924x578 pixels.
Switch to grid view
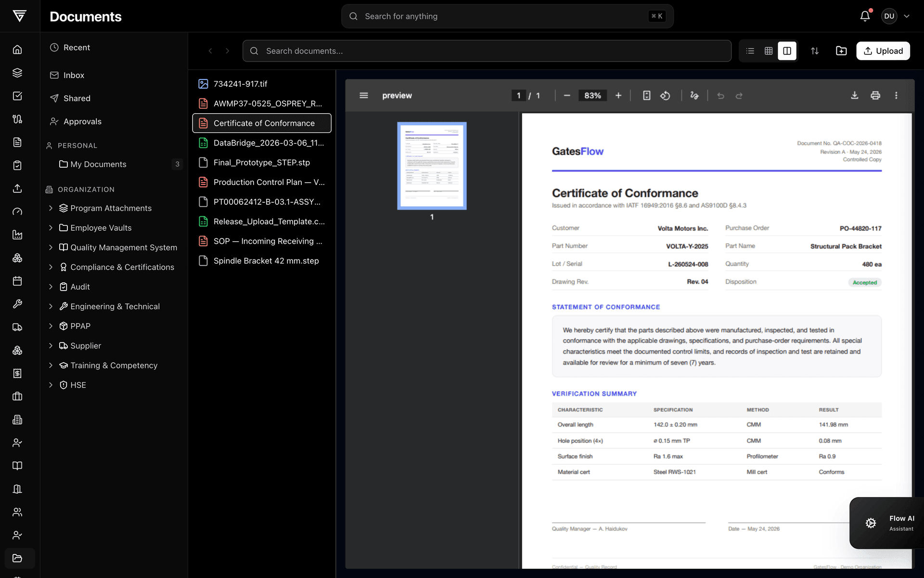coord(769,51)
